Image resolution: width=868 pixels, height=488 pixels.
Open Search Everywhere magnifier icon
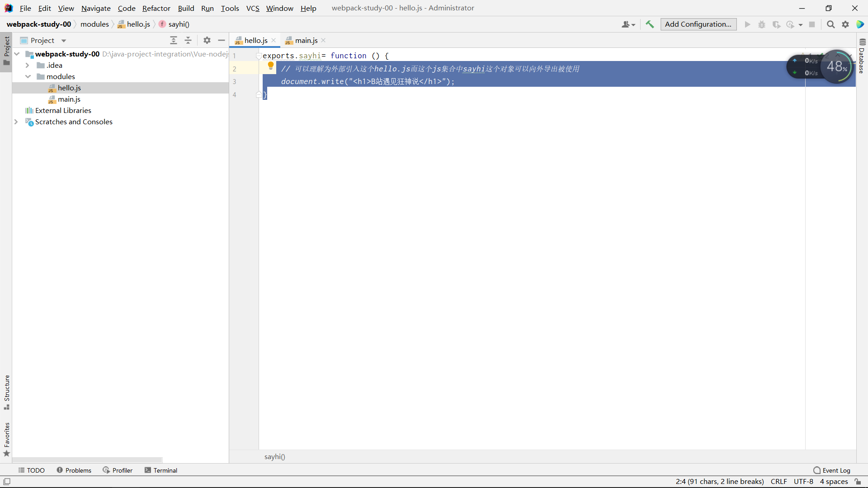click(x=830, y=24)
